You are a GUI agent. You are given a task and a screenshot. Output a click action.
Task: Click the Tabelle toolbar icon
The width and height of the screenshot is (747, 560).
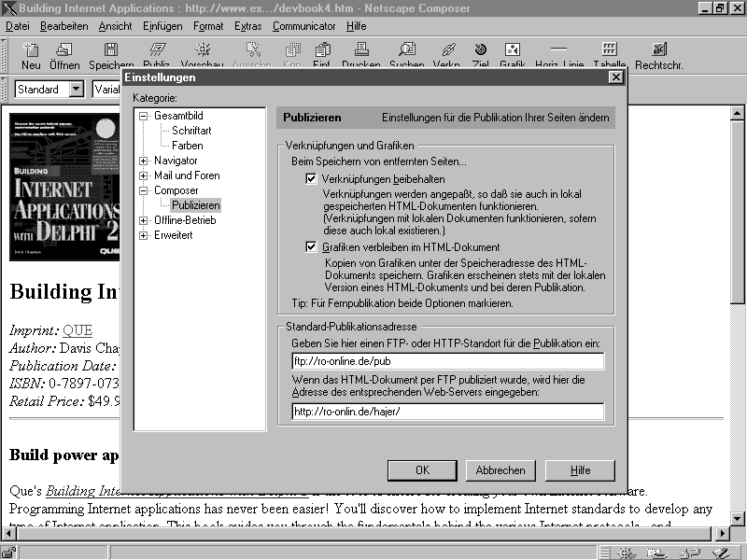pos(609,55)
